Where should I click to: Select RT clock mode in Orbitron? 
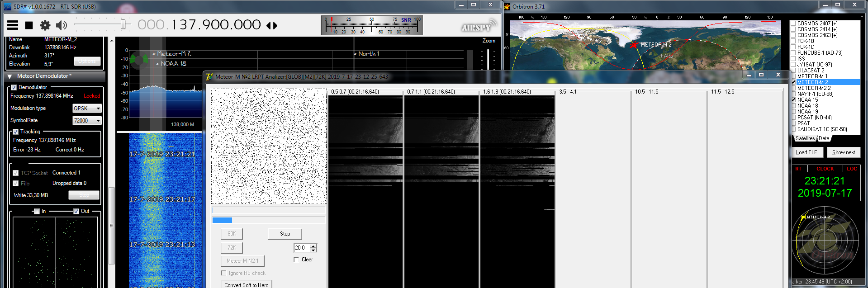pos(798,169)
